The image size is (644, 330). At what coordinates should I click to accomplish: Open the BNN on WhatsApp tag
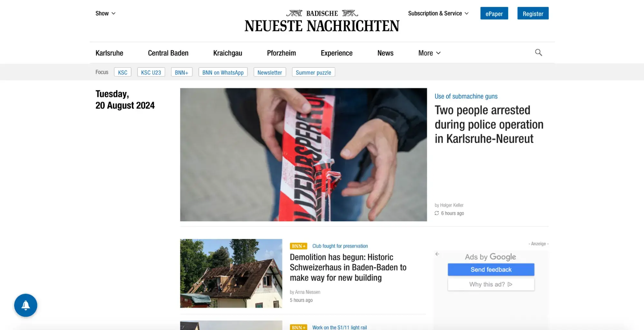click(223, 72)
